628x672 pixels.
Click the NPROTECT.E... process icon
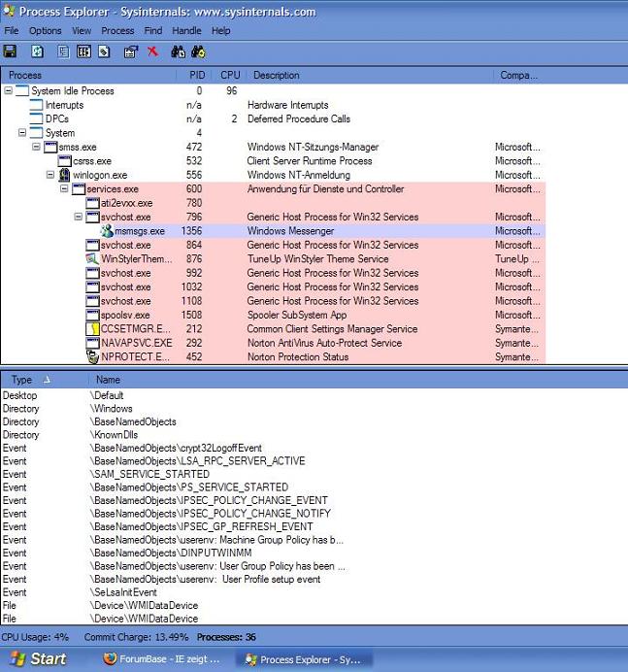(x=92, y=357)
